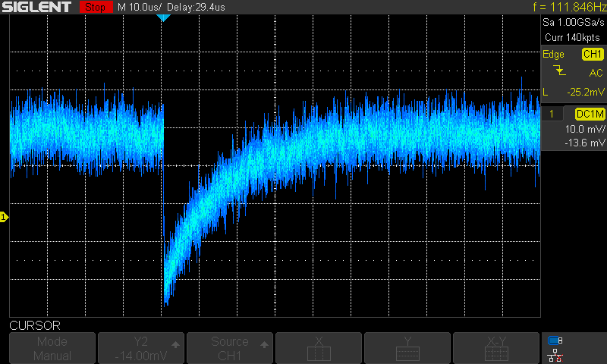Click the red Stop status indicator

click(x=96, y=7)
